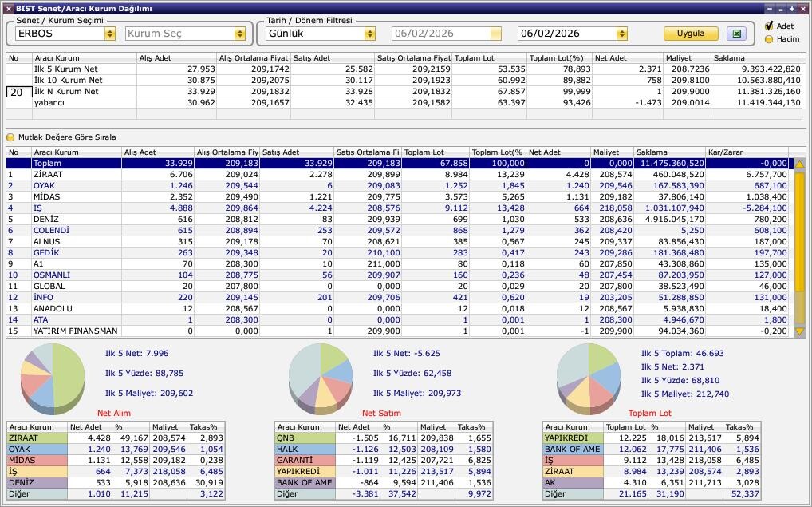The width and height of the screenshot is (812, 507).
Task: Select the Hacim radio option
Action: 769,39
